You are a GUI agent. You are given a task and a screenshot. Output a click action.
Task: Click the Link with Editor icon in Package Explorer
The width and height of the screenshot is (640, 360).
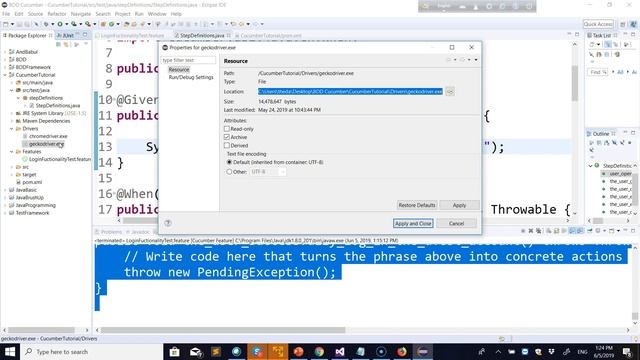[x=66, y=44]
